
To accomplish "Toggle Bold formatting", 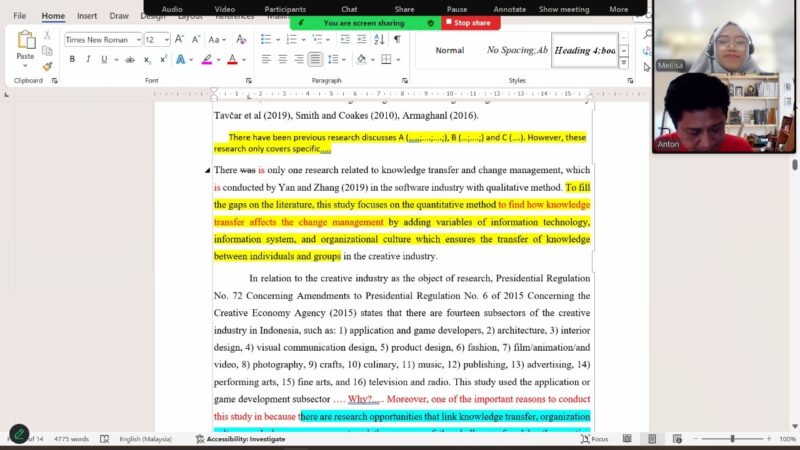I will pyautogui.click(x=72, y=60).
